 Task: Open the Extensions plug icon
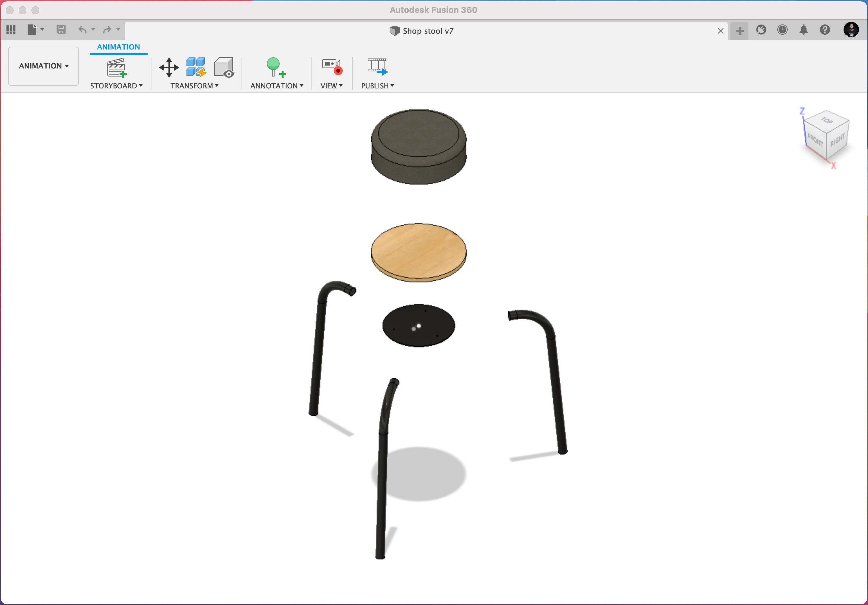761,30
